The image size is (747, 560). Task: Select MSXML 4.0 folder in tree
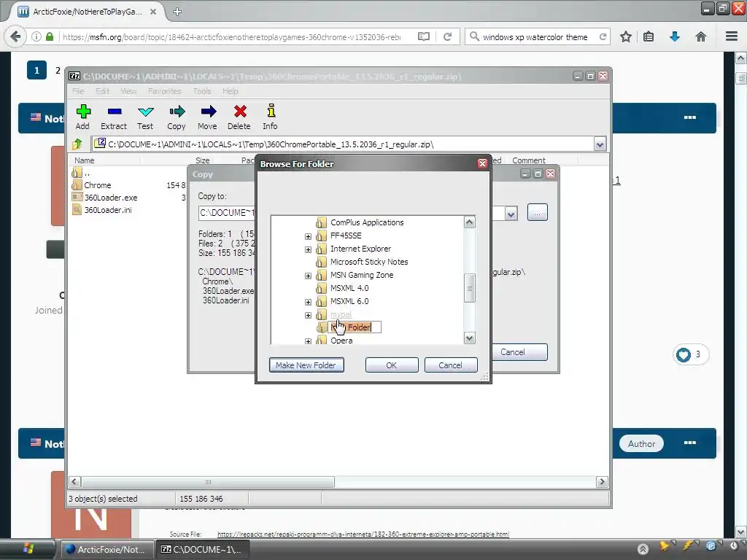coord(349,288)
